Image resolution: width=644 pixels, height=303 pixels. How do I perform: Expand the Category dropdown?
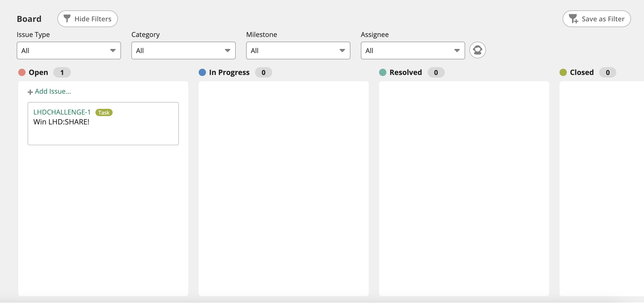(184, 51)
